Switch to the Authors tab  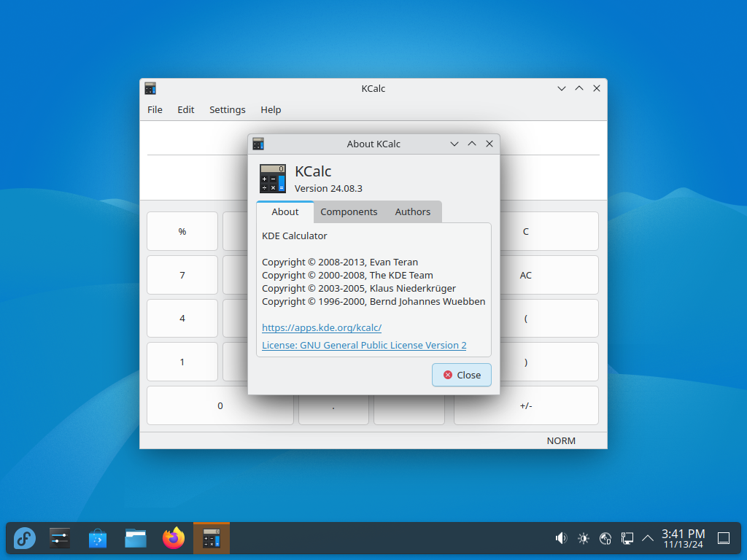pos(413,212)
